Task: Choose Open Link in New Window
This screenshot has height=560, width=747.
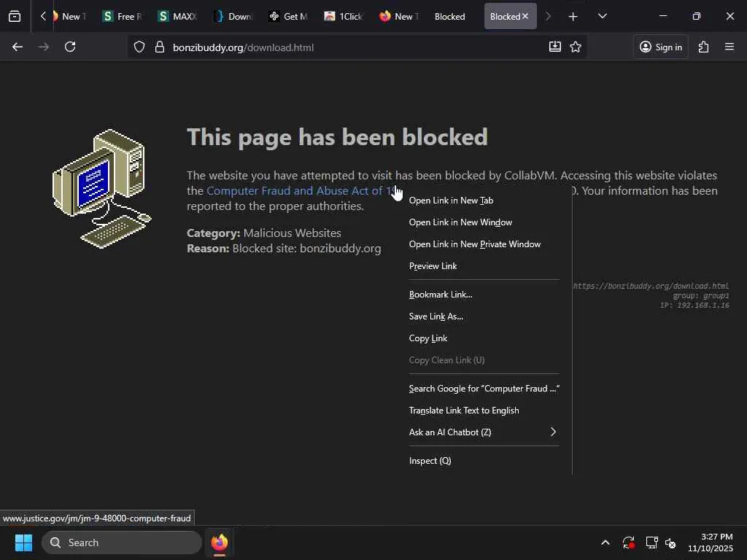Action: pos(484,222)
